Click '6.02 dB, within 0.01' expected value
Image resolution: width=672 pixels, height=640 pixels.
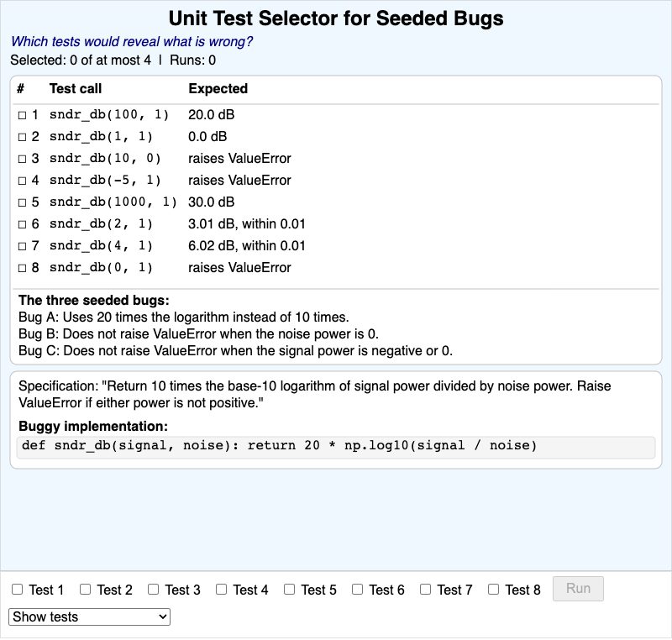click(246, 245)
